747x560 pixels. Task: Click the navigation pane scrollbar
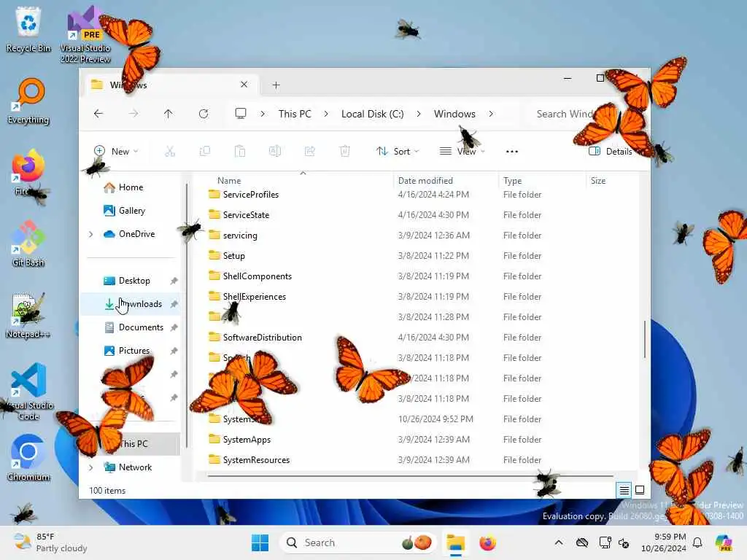(x=186, y=314)
